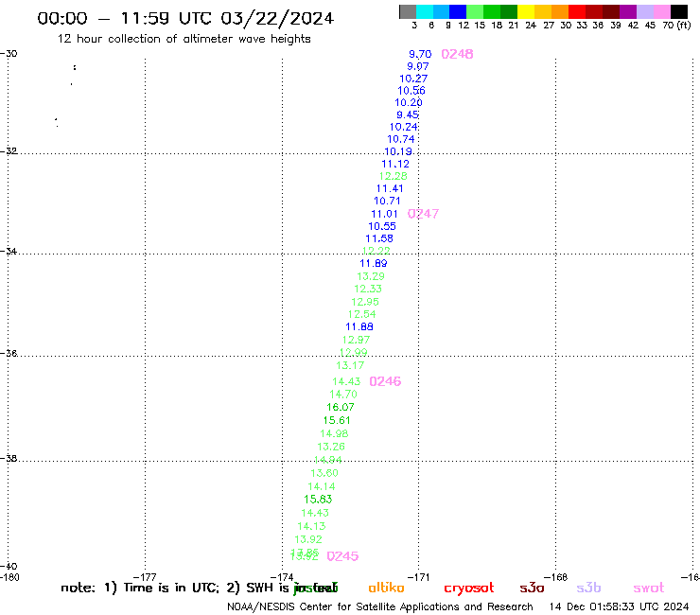Click the cyan swatch in the wave height legend
Screen dimensions: 700x615
point(425,11)
